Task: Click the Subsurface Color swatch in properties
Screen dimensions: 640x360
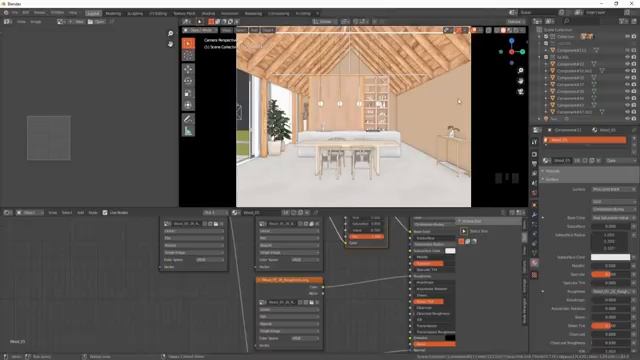Action: click(611, 257)
